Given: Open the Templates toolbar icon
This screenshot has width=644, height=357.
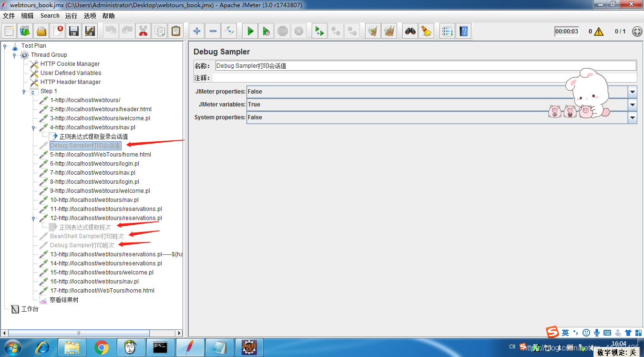Looking at the screenshot, I should pyautogui.click(x=25, y=31).
